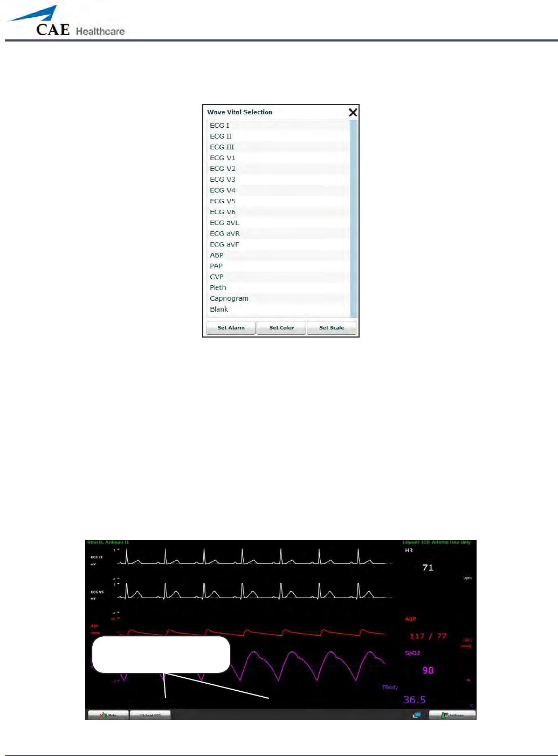Viewport: 558px width, 756px height.
Task: Click the ABP reading 117 / 77
Action: [428, 636]
